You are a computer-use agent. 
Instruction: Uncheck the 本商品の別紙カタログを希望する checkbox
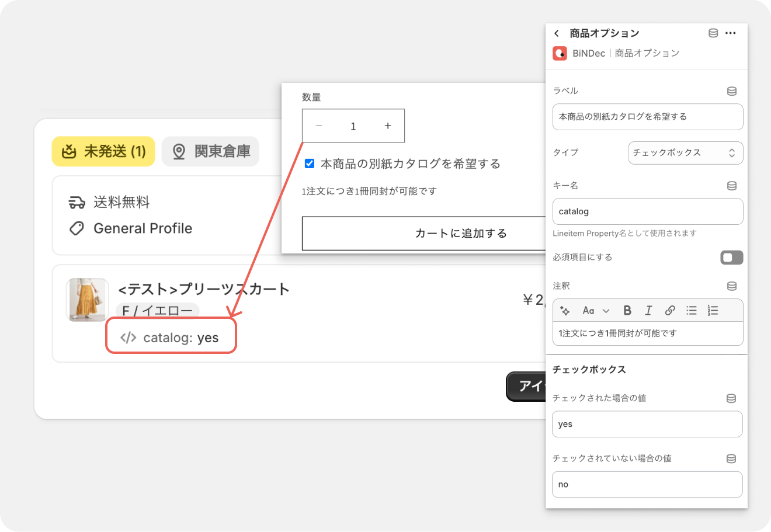tap(310, 164)
